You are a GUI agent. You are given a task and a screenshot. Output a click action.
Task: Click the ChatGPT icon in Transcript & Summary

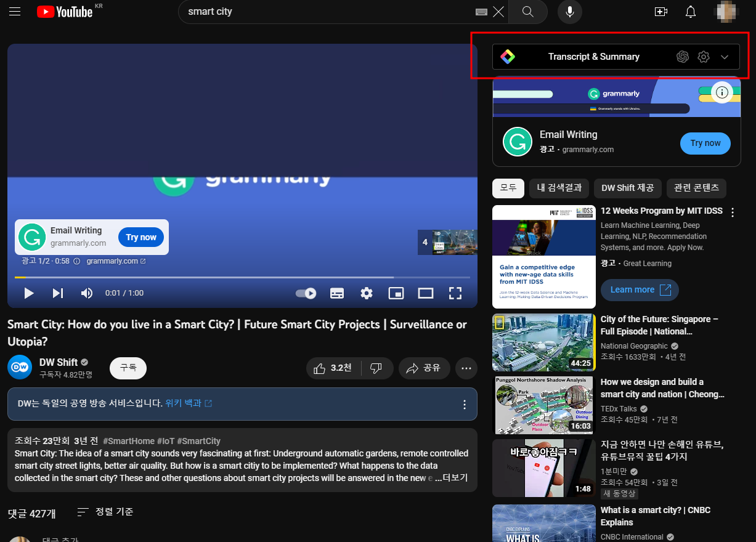682,57
